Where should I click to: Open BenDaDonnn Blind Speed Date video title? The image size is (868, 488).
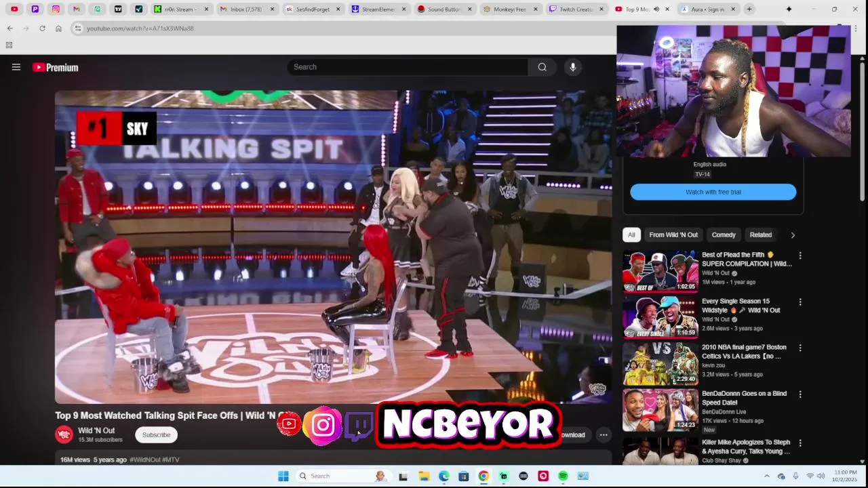coord(745,398)
